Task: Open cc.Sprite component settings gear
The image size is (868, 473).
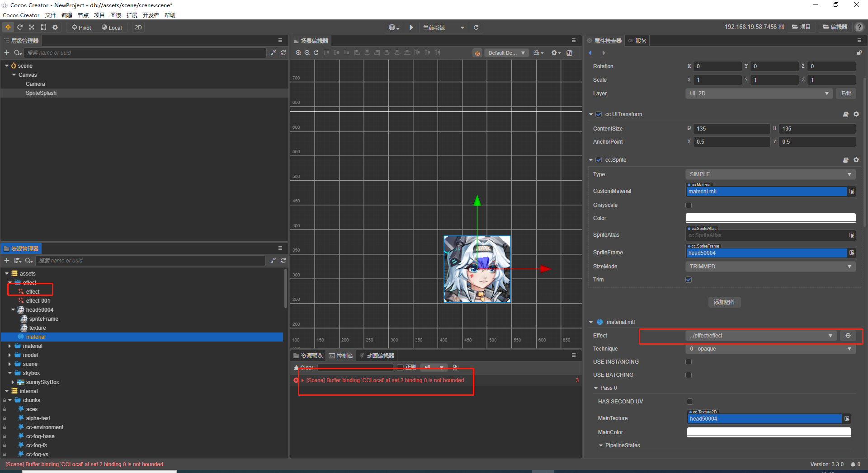Action: pos(856,160)
